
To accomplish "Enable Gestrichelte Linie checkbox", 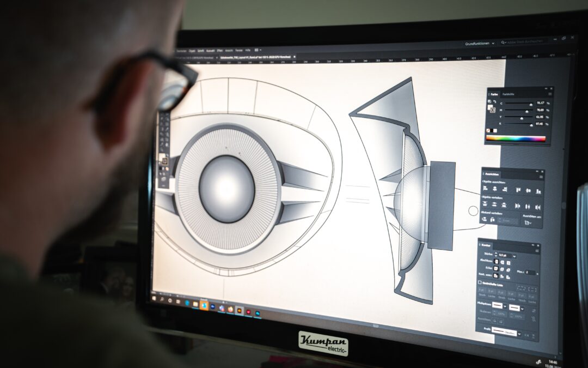I will [x=480, y=282].
